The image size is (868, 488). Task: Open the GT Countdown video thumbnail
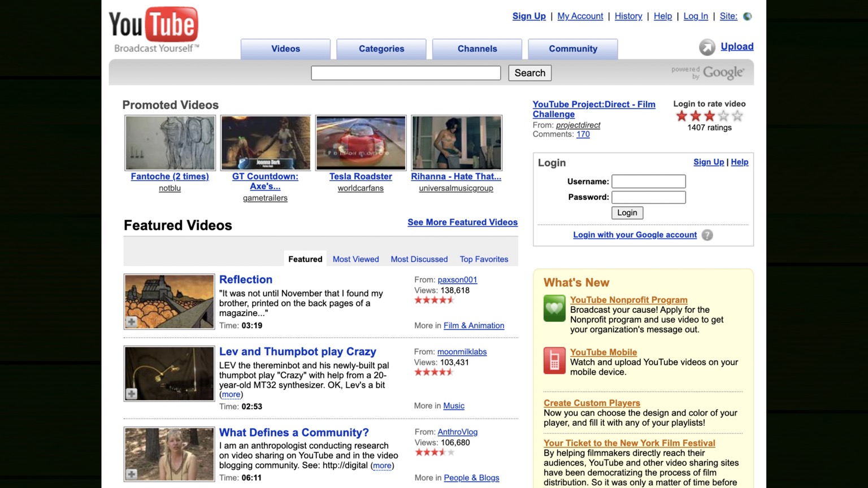click(266, 143)
